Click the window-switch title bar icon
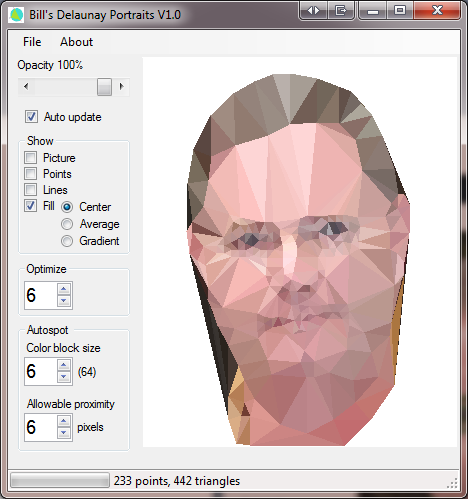Viewport: 468px width, 499px height. point(340,11)
